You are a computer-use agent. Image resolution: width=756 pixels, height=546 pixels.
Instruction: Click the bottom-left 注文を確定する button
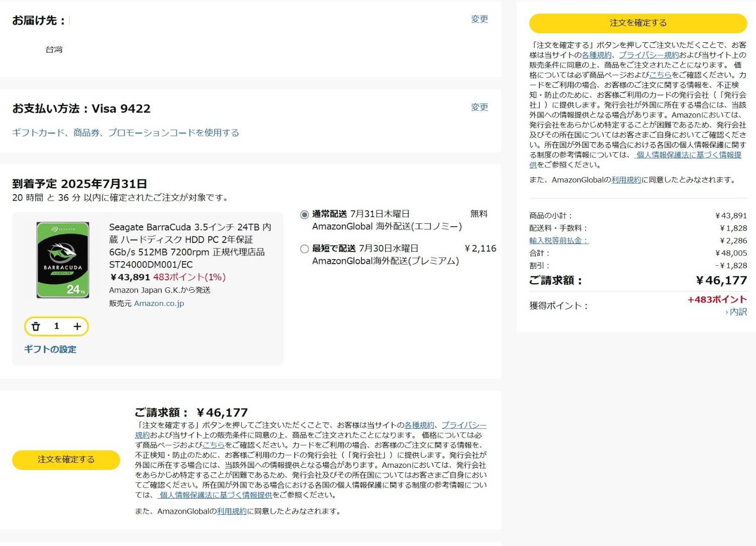point(66,459)
